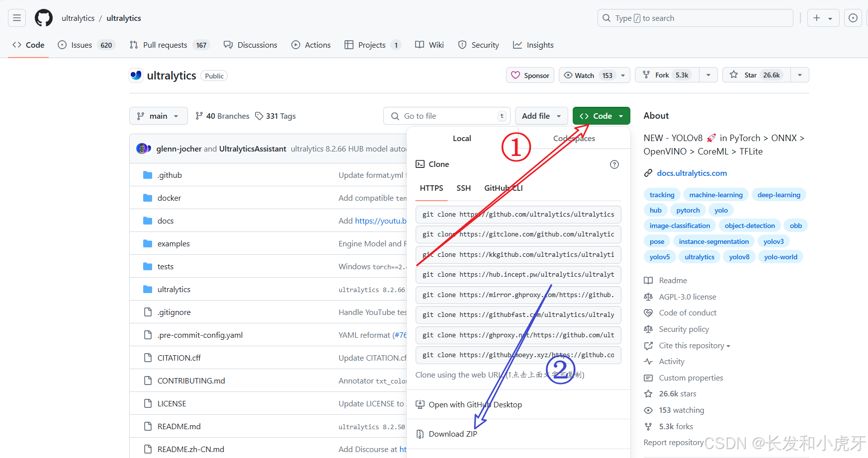Select the Code repository tab
Image resolution: width=868 pixels, height=458 pixels.
28,45
